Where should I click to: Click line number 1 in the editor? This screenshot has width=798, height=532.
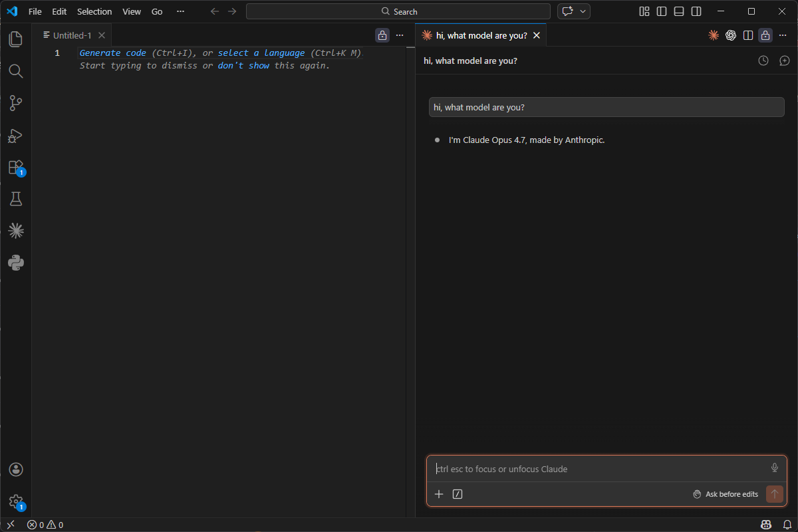click(57, 53)
